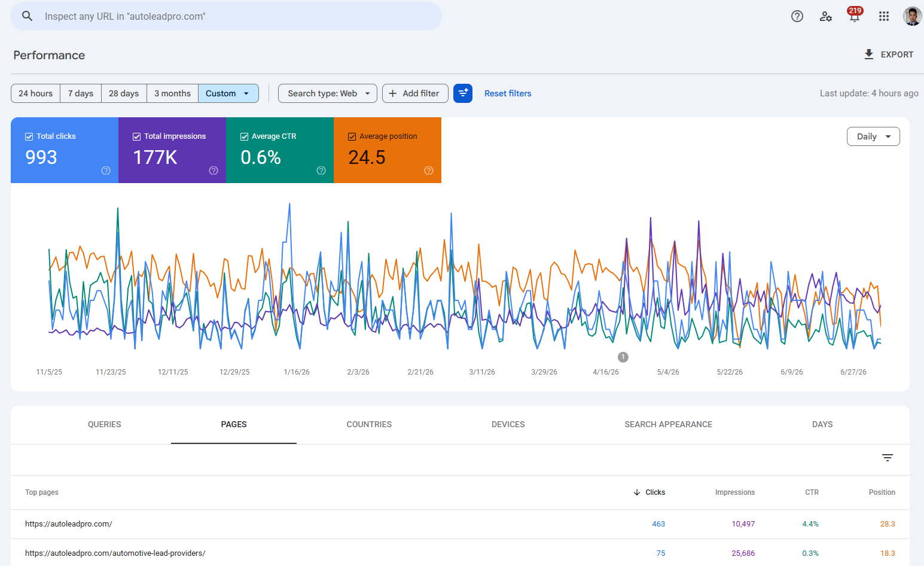Switch to the Days tab
The image size is (924, 566).
coord(822,424)
